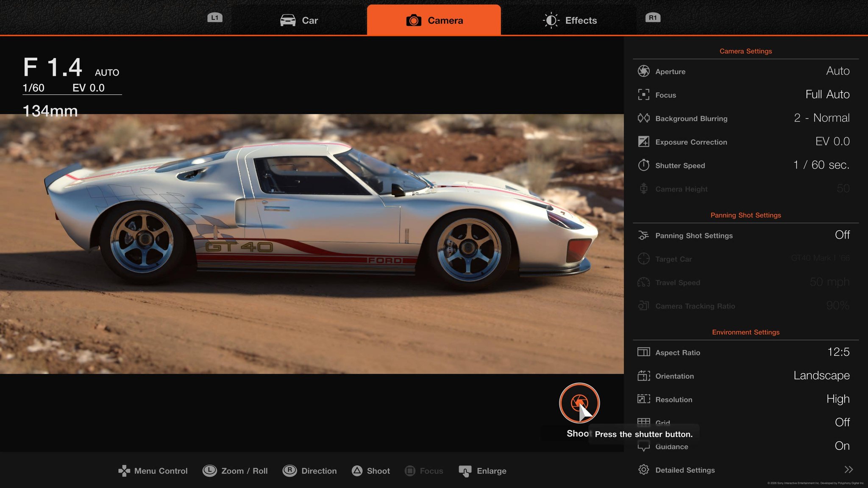The width and height of the screenshot is (868, 488).
Task: Click the R1 shoulder button icon
Action: tap(653, 17)
